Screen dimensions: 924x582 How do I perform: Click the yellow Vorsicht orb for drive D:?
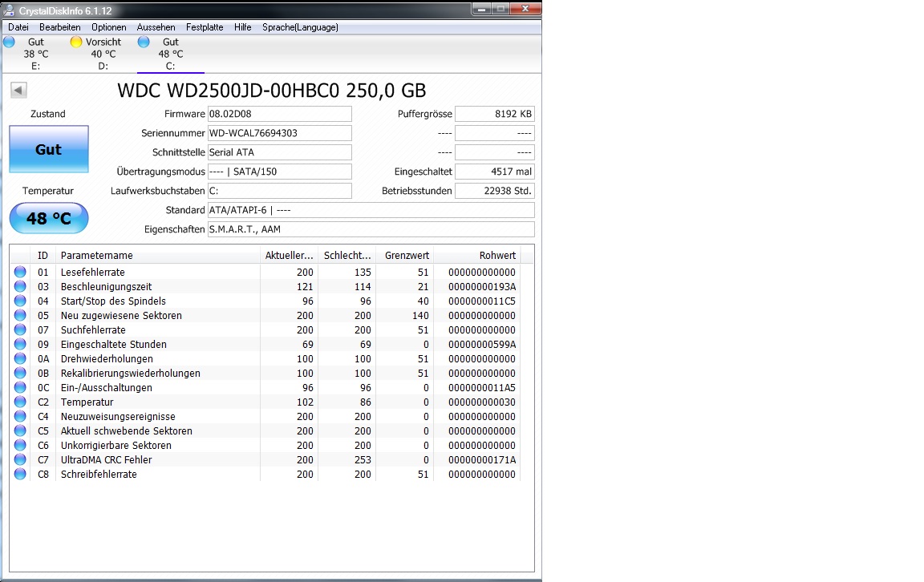pos(76,42)
